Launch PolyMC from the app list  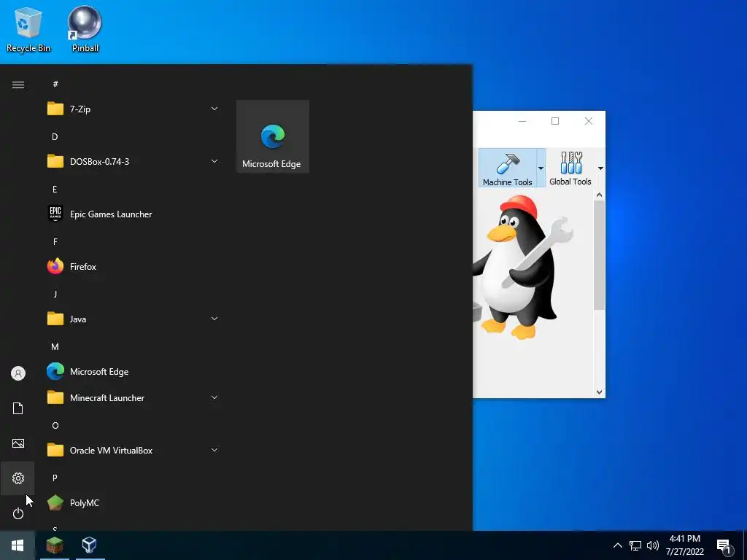pyautogui.click(x=133, y=502)
